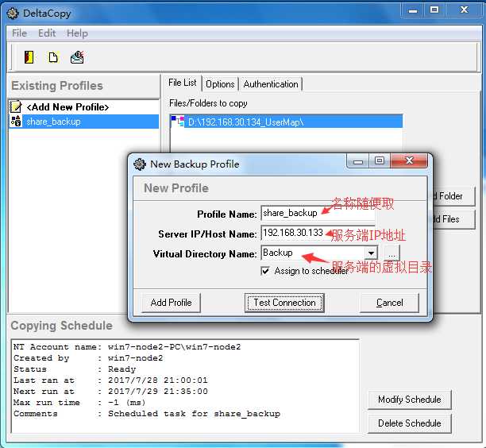
Task: Click the Server IP/Host Name input field
Action: [318, 233]
